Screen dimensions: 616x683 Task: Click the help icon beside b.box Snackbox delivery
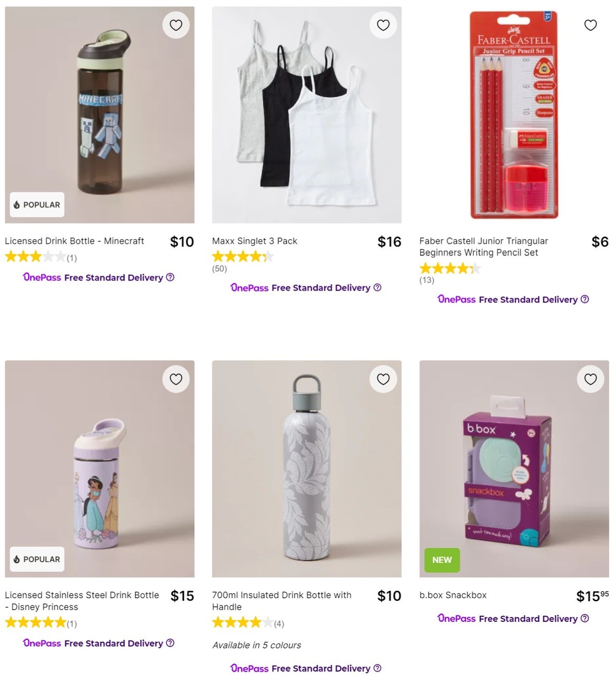(585, 619)
